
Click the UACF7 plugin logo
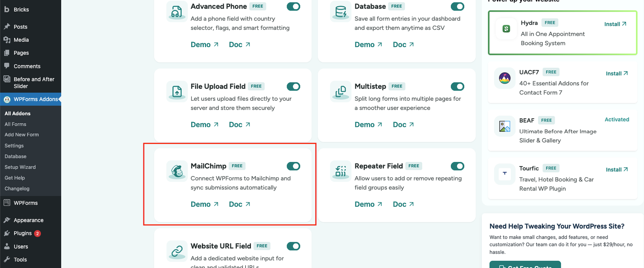tap(505, 78)
